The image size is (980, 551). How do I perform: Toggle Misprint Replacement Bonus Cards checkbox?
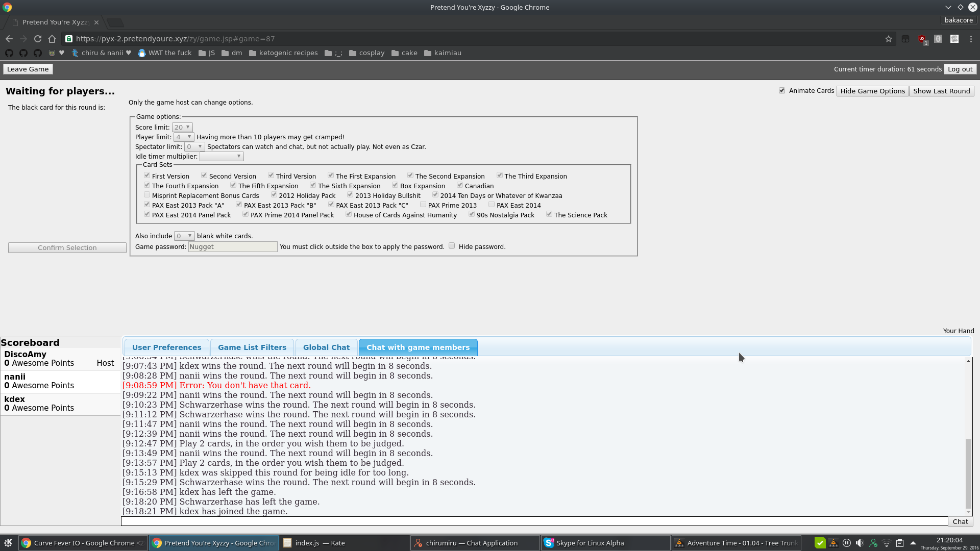point(147,195)
